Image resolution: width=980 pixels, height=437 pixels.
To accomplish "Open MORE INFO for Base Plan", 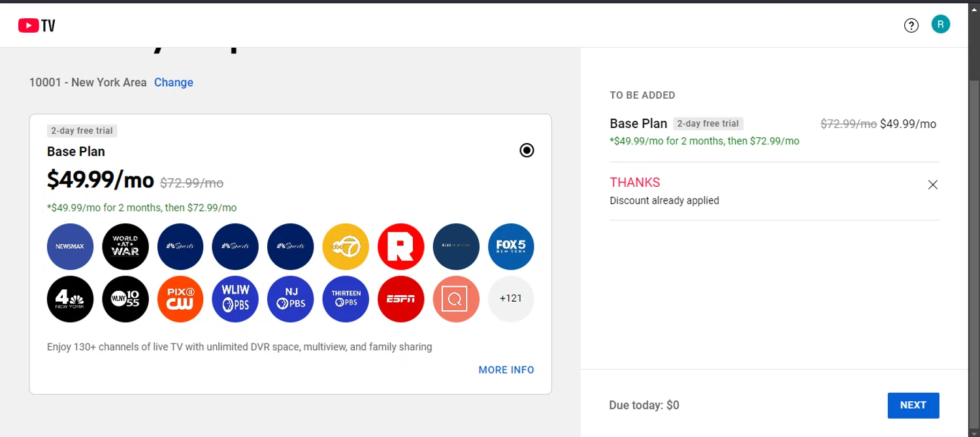I will pyautogui.click(x=506, y=370).
